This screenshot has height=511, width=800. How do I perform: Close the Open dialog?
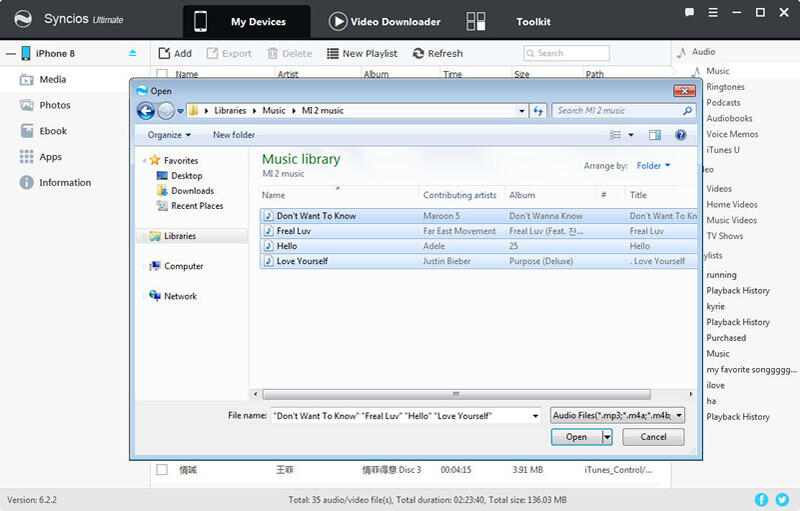[x=684, y=91]
